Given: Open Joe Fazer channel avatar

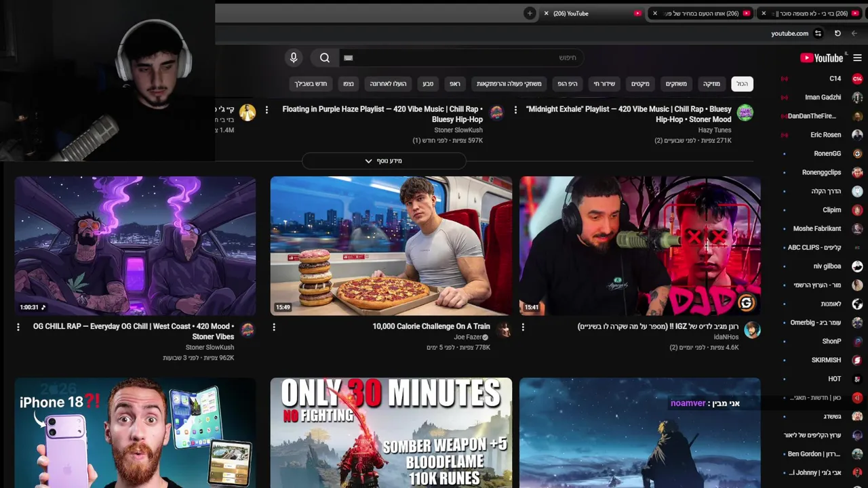Looking at the screenshot, I should pyautogui.click(x=504, y=330).
